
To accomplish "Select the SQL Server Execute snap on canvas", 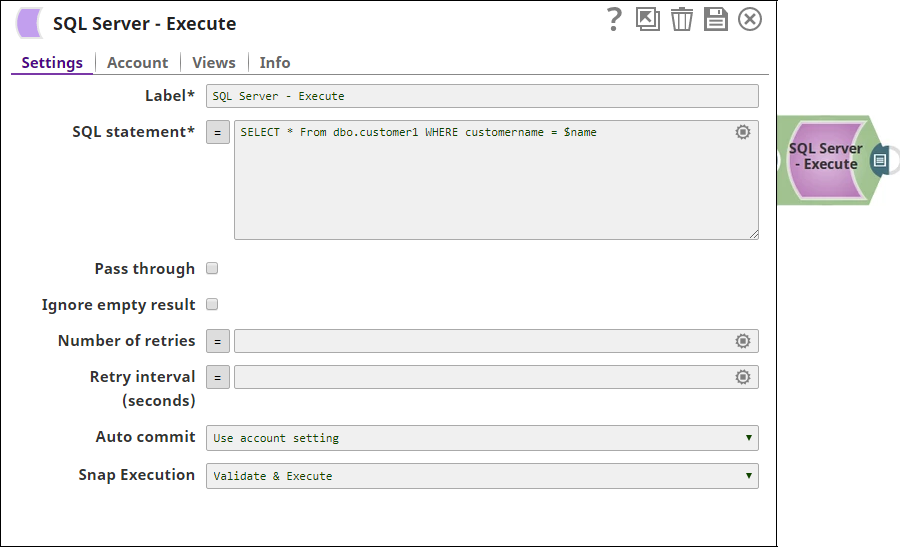I will point(826,159).
